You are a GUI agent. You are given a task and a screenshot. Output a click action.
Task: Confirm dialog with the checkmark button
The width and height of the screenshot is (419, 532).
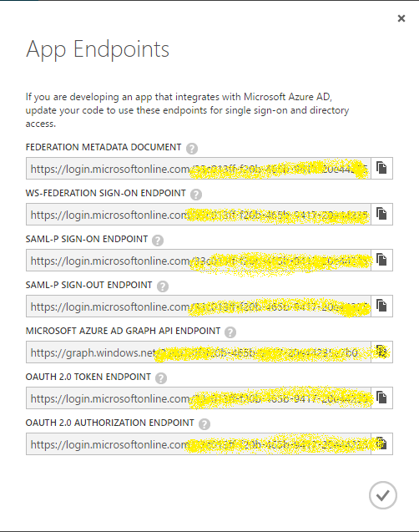tap(383, 495)
